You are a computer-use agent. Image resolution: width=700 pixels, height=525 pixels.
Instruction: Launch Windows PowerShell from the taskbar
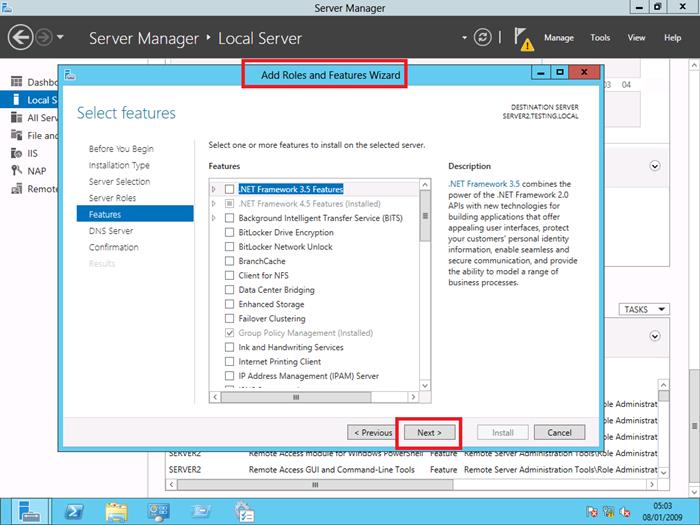pos(74,512)
